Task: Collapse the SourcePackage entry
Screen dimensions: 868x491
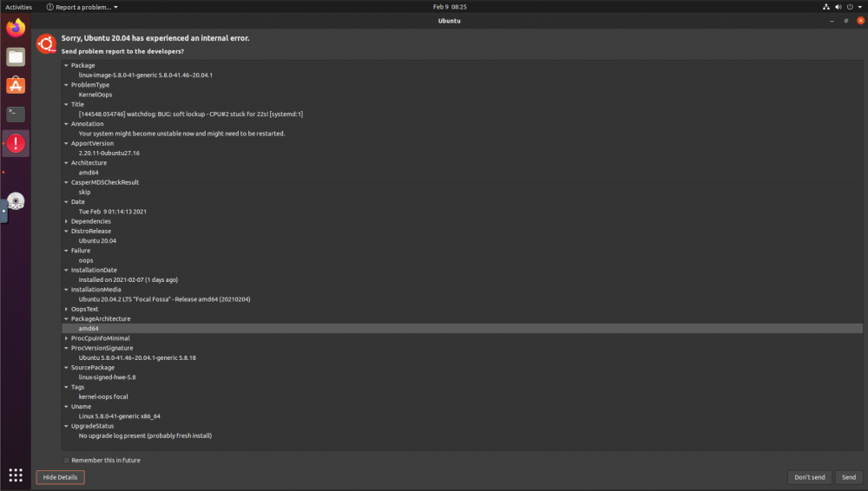Action: pyautogui.click(x=67, y=368)
